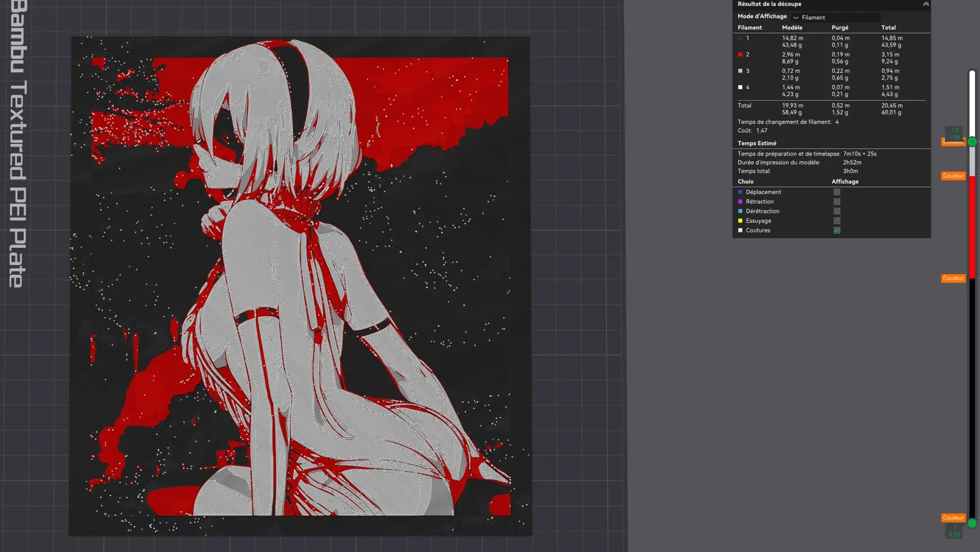Click the Modèle column header
This screenshot has width=980, height=552.
[x=792, y=28]
